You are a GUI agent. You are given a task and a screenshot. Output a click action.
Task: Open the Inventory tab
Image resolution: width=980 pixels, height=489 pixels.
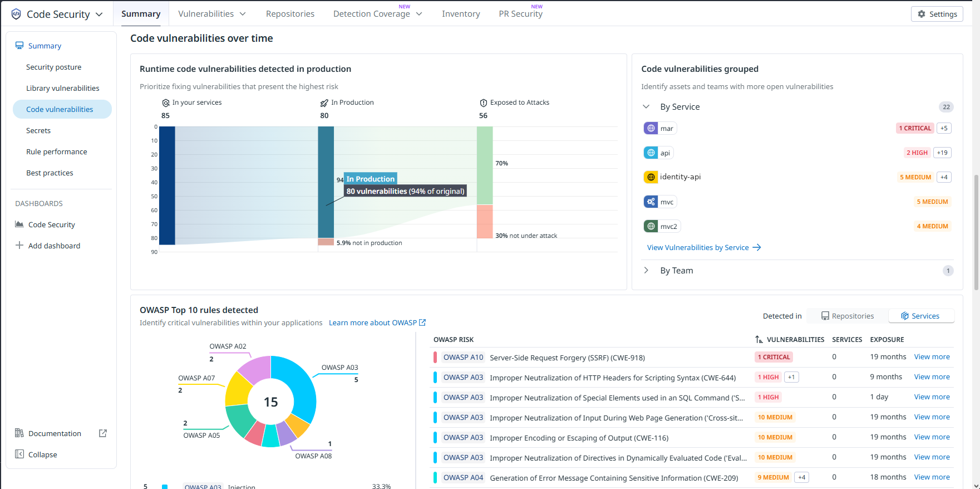[x=461, y=14]
